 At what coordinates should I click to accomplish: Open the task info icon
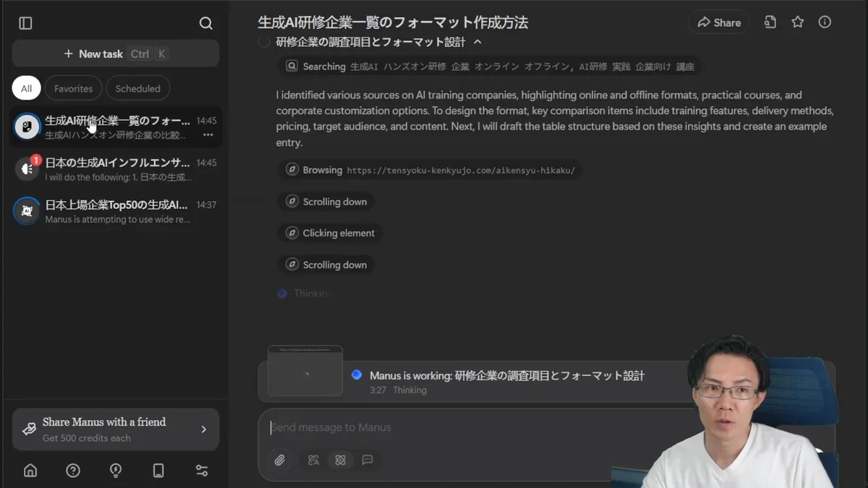coord(825,22)
